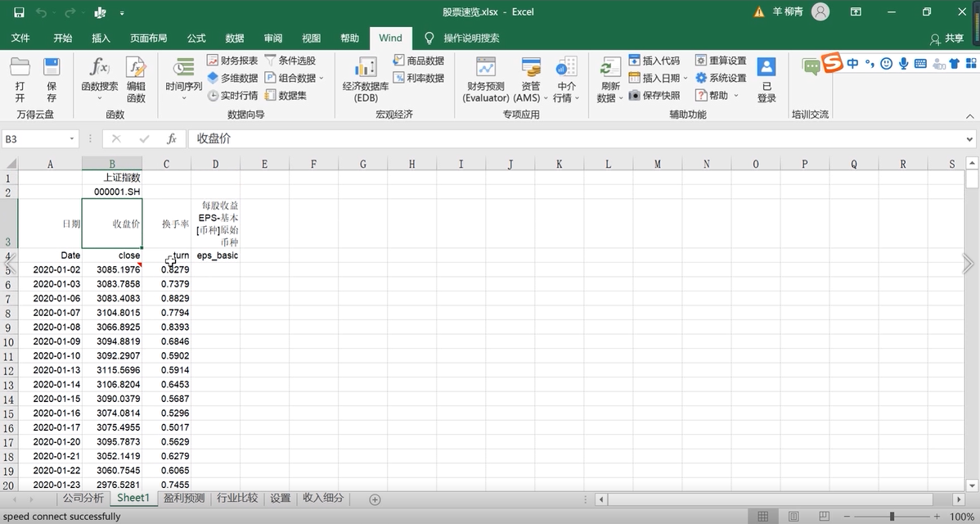
Task: Open the Name Box dropdown arrow
Action: pos(72,139)
